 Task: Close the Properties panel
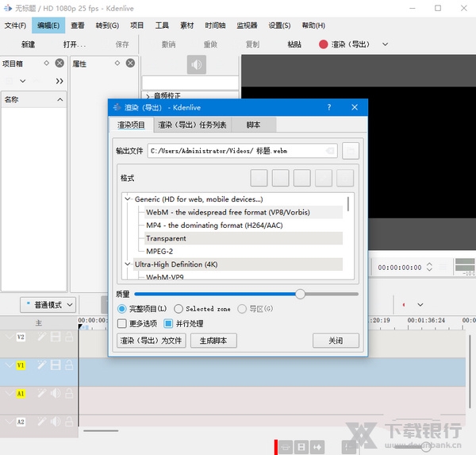point(130,63)
